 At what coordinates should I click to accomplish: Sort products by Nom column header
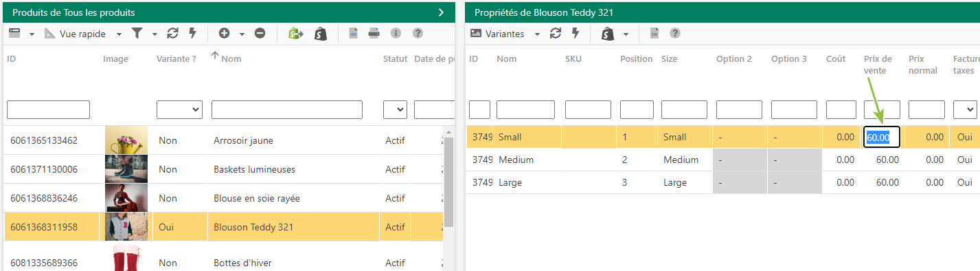231,58
